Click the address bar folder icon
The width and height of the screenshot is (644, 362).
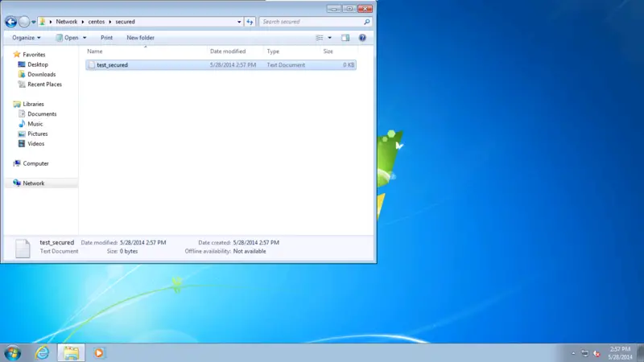pos(43,22)
